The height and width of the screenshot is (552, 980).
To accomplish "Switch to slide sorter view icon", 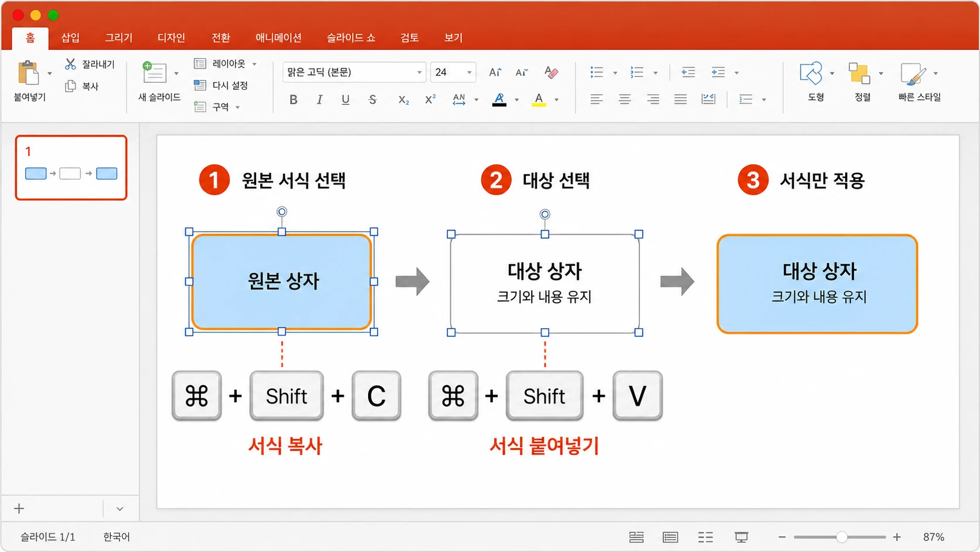I will pos(706,537).
